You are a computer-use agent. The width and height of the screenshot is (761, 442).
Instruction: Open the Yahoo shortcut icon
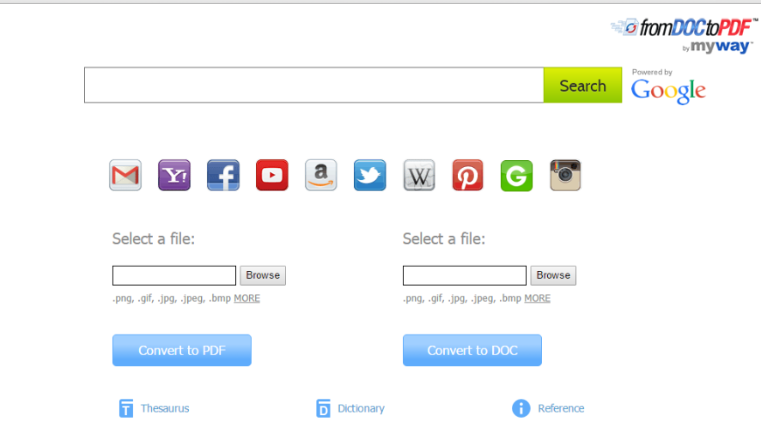(x=174, y=175)
